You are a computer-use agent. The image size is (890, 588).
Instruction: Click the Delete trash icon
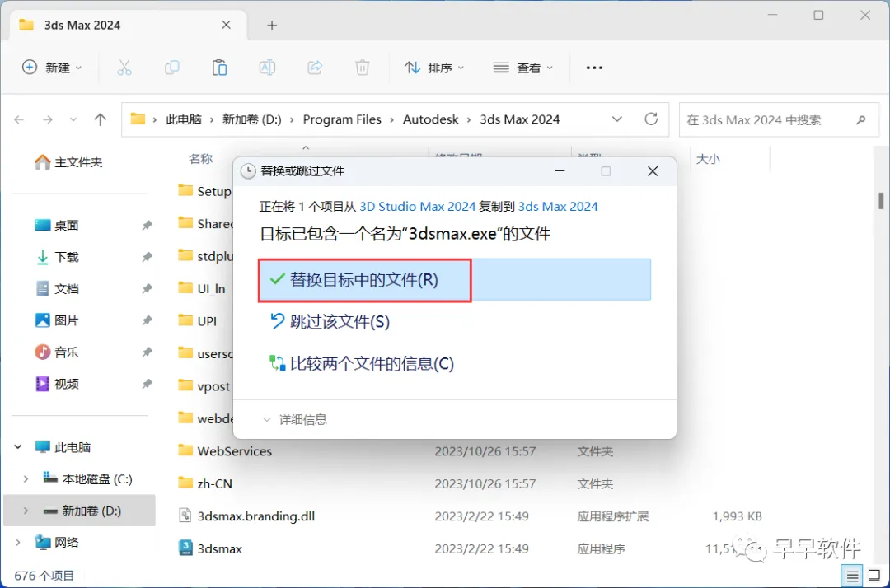pos(362,68)
